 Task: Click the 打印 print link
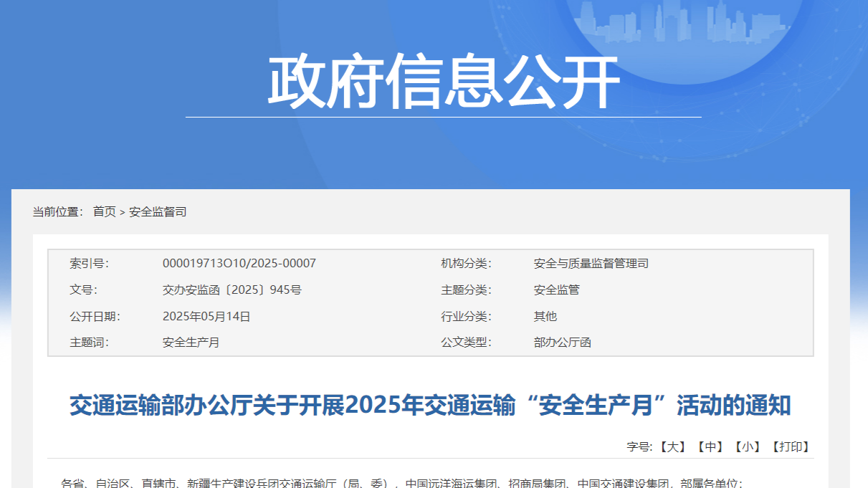coord(791,446)
